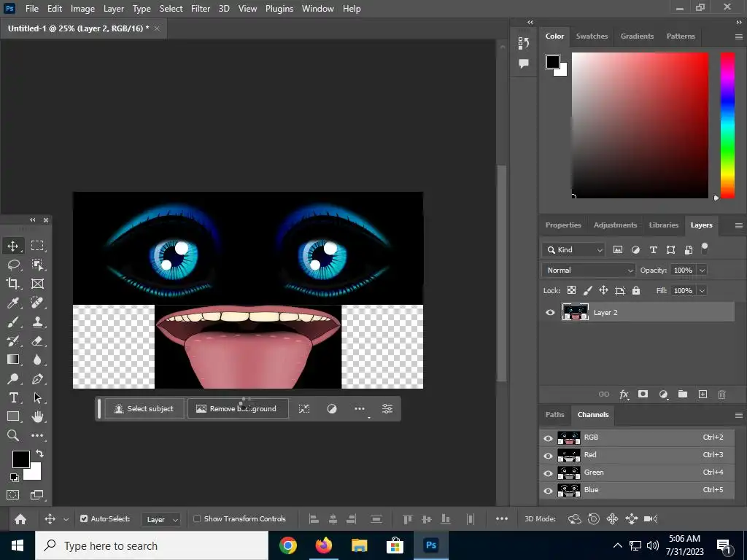
Task: Select the Dodge tool
Action: pyautogui.click(x=13, y=378)
